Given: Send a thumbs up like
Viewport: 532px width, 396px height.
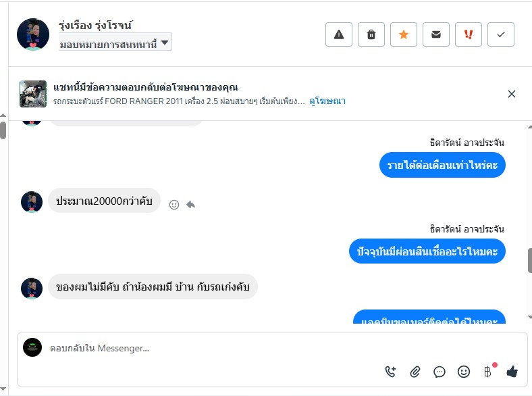Looking at the screenshot, I should tap(512, 371).
